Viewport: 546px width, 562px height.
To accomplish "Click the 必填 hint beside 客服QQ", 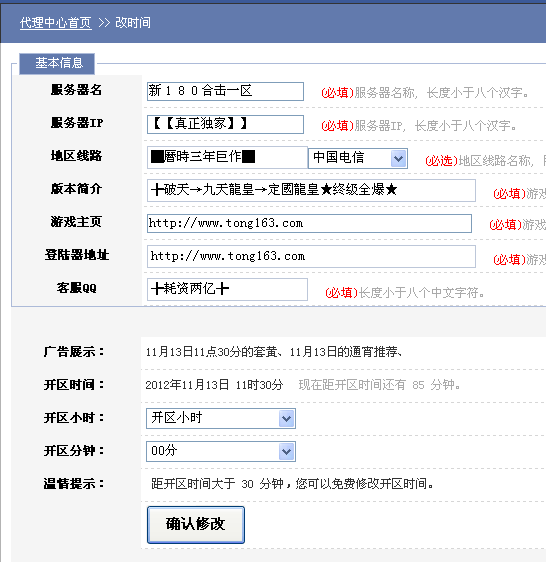I will (341, 293).
